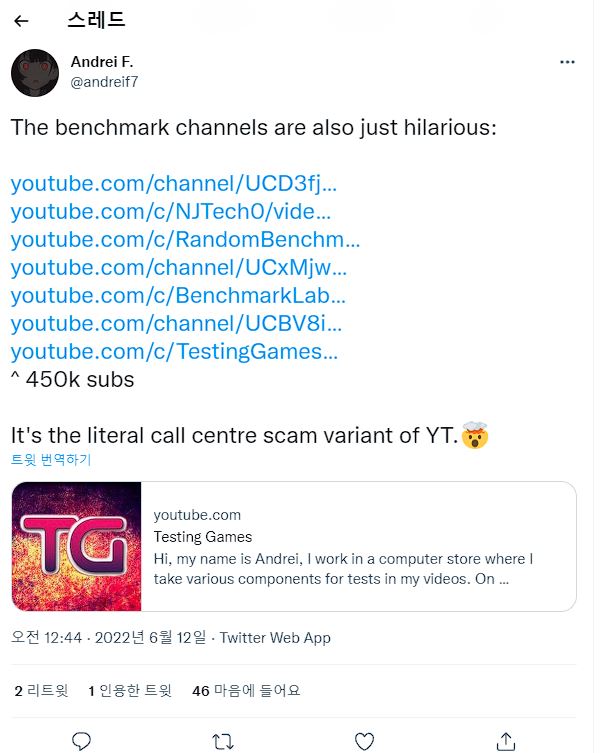Open the youtube.com/c/TestingGames… link
The image size is (607, 753).
[174, 352]
